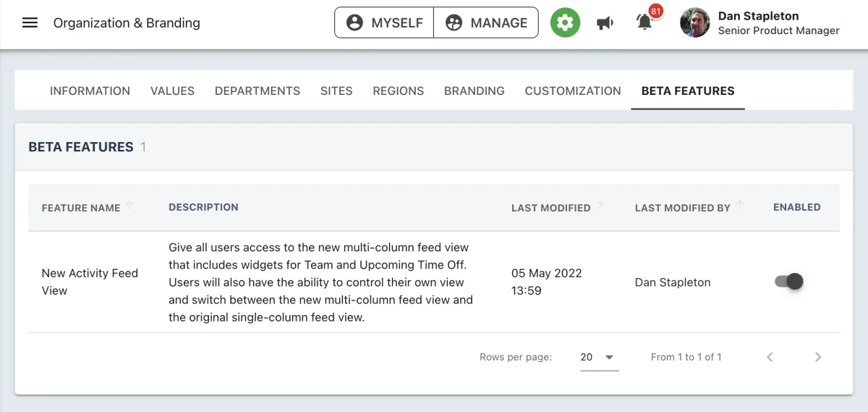Click the feature description text
The width and height of the screenshot is (868, 412).
320,282
